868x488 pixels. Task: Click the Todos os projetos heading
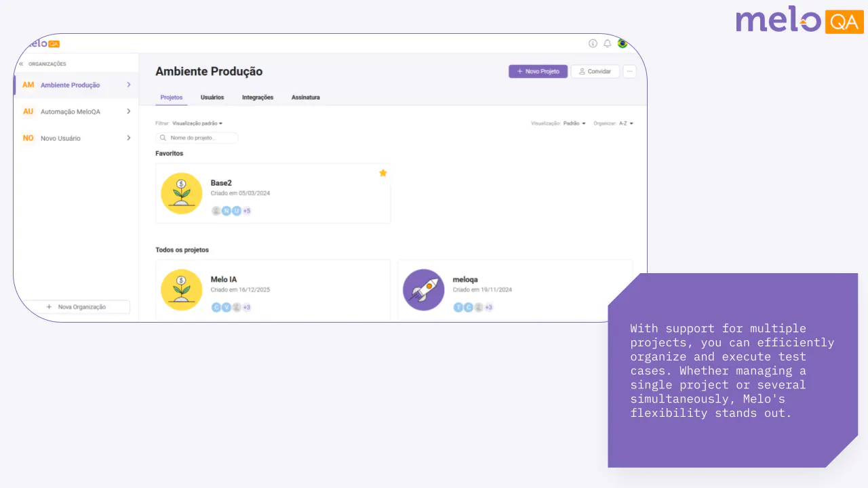[x=182, y=250]
